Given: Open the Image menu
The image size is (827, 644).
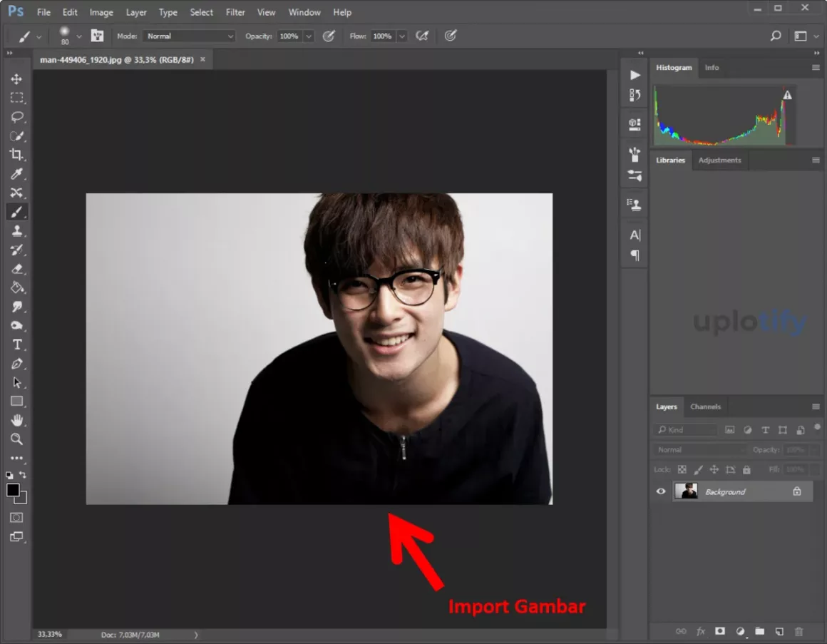Looking at the screenshot, I should (101, 12).
